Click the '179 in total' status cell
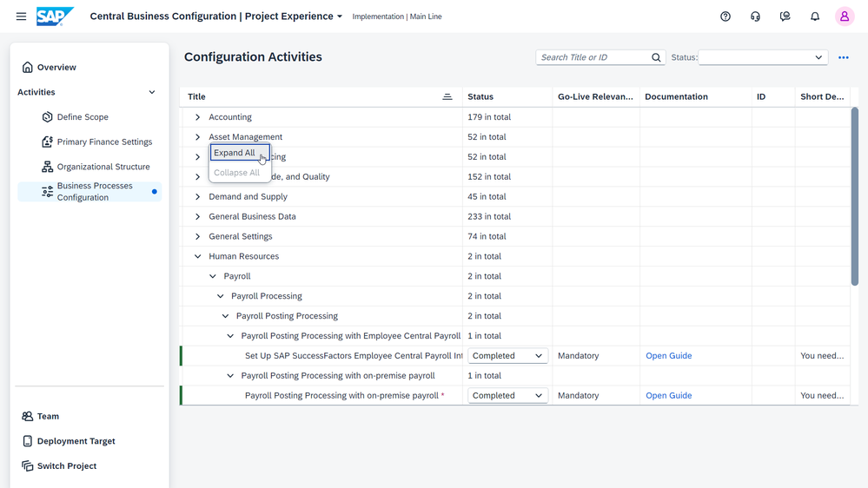868x488 pixels. 489,117
